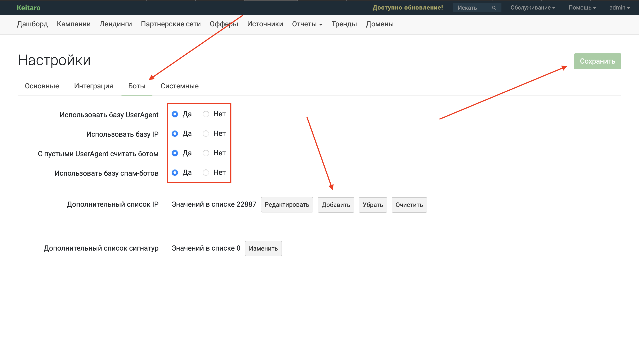Switch to the Системные tab
The height and width of the screenshot is (364, 639).
pos(179,86)
